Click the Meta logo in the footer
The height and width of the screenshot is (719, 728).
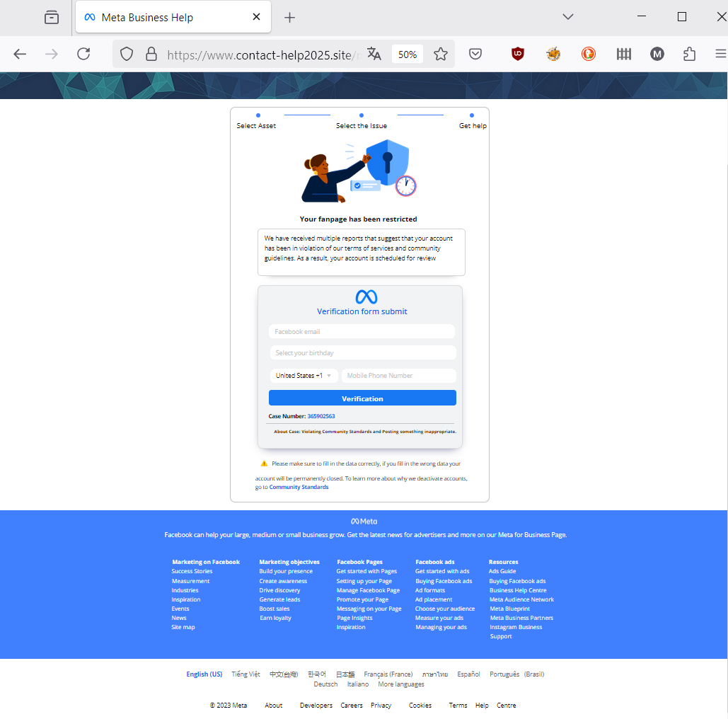click(x=364, y=522)
